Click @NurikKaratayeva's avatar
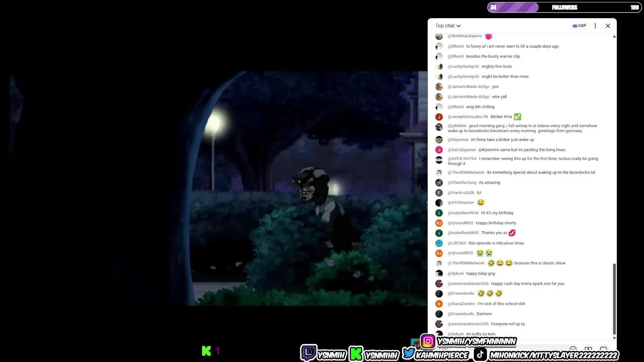The image size is (644, 362). [x=439, y=36]
